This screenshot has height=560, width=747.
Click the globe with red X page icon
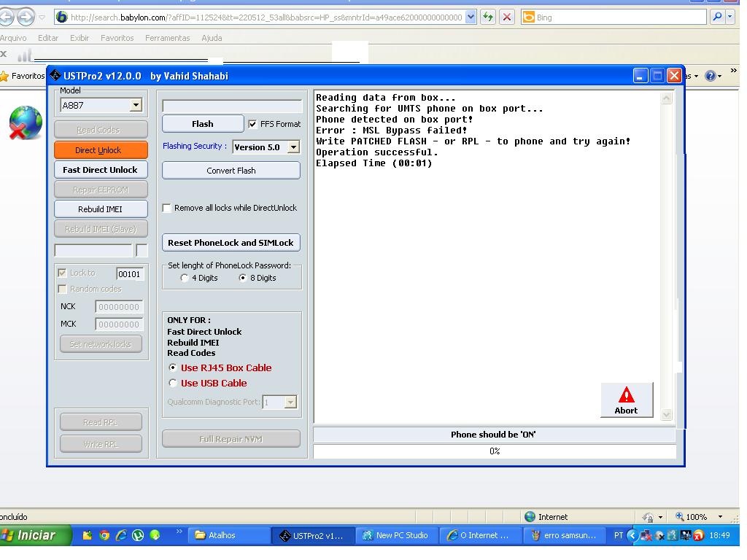click(26, 122)
